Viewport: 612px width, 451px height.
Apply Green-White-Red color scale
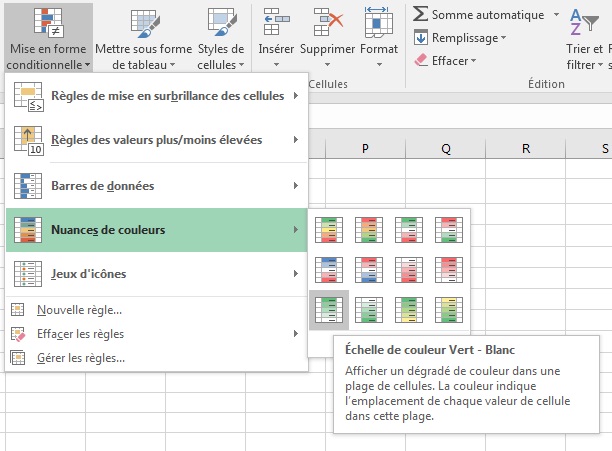409,230
